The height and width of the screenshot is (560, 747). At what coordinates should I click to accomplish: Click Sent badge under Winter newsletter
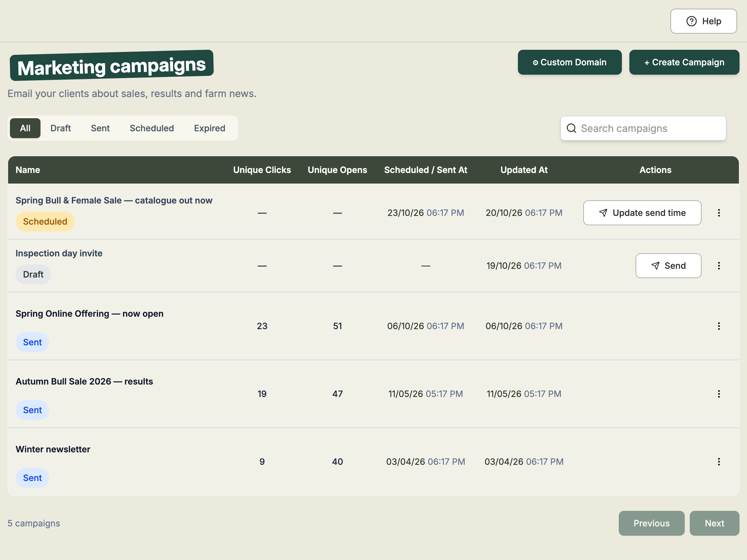click(32, 478)
